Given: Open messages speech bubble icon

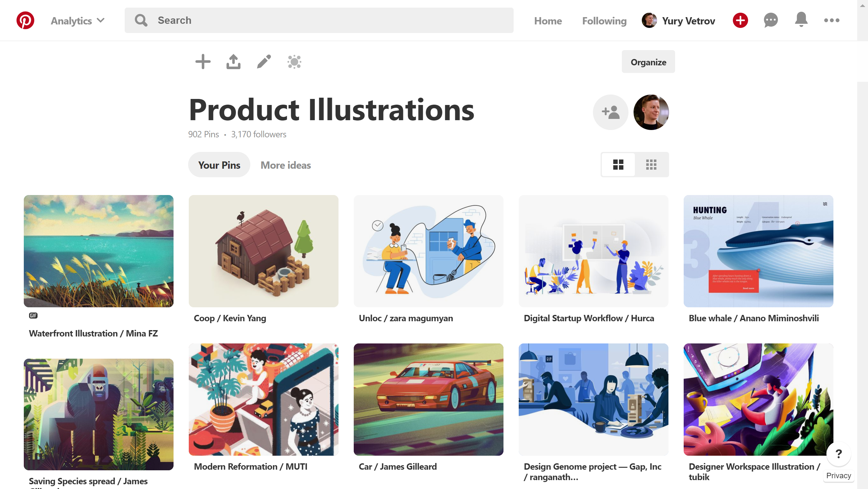Looking at the screenshot, I should [771, 20].
